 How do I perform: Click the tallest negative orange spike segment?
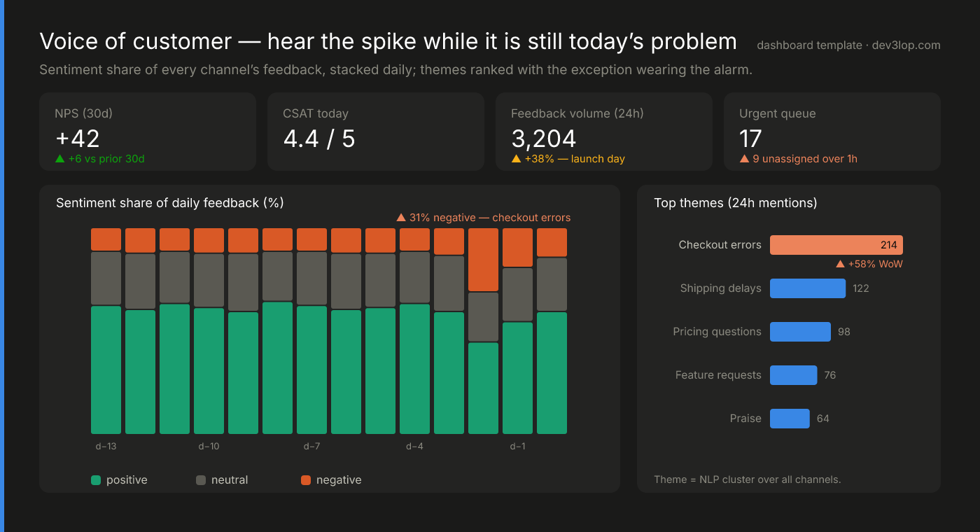click(x=483, y=260)
